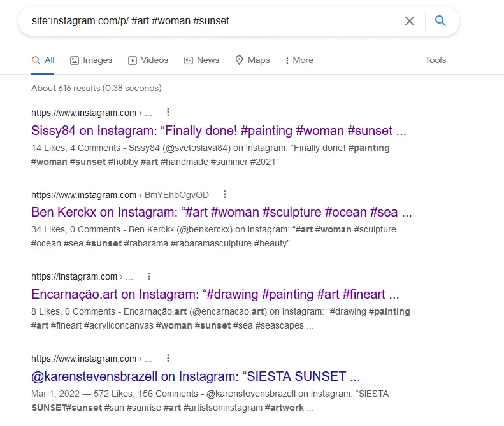The image size is (504, 426).
Task: Select the All results tab
Action: coord(43,60)
